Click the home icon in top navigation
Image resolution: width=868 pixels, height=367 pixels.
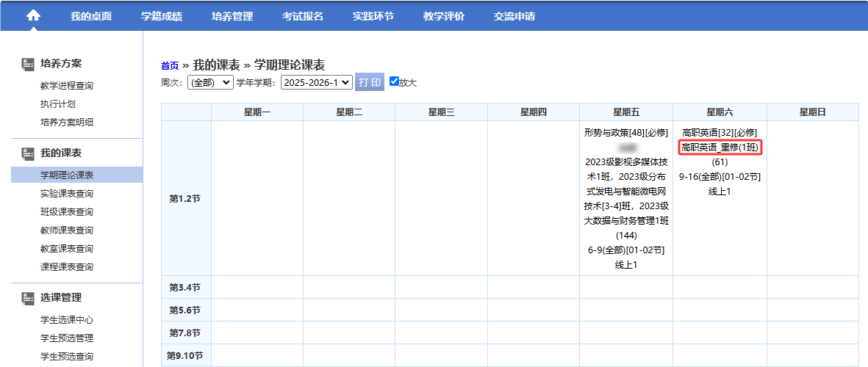tap(34, 15)
